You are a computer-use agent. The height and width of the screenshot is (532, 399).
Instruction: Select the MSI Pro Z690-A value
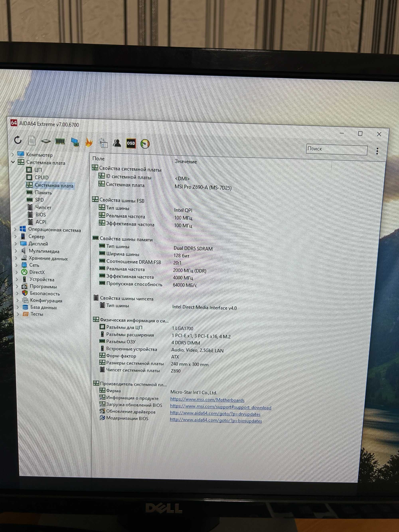[x=203, y=187]
